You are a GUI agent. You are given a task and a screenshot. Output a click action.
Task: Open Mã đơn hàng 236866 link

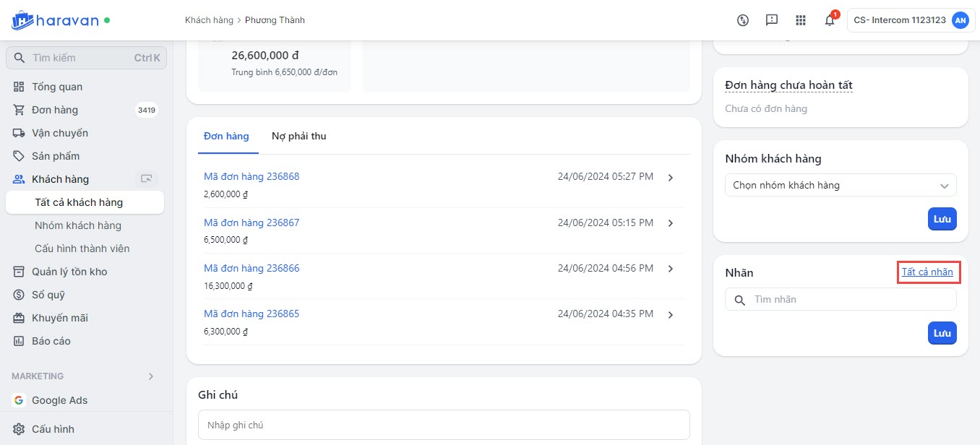(x=252, y=268)
